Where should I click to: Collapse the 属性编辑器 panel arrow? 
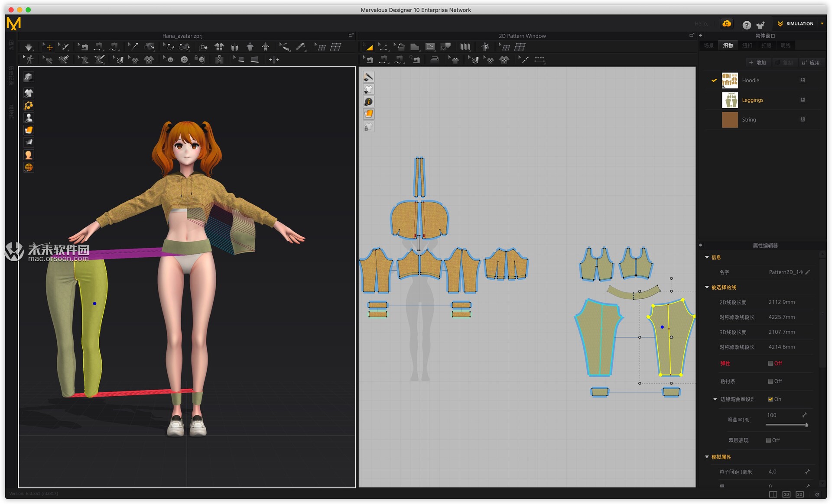[x=701, y=245]
